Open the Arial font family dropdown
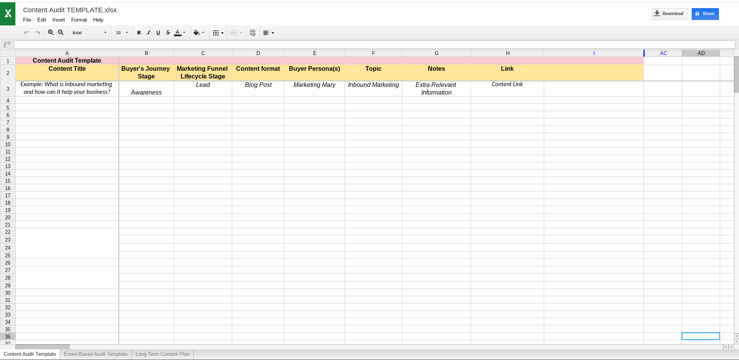739x360 pixels. 89,33
